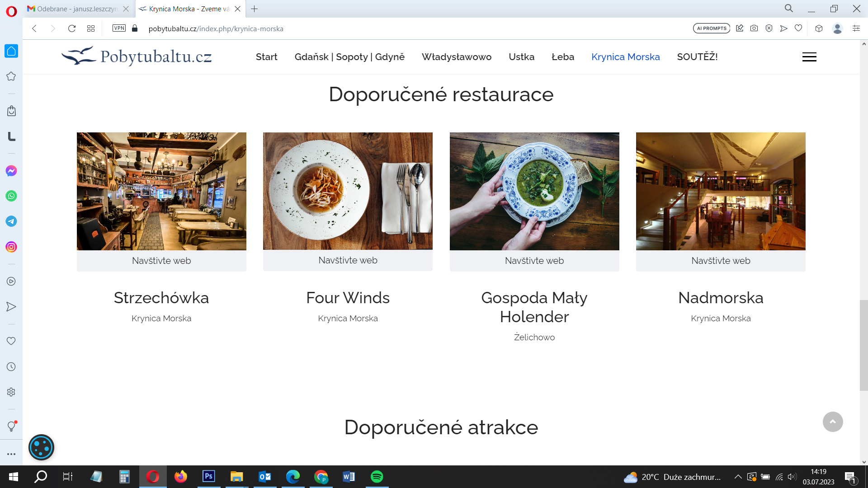Open Windows Start button
Image resolution: width=868 pixels, height=488 pixels.
13,477
